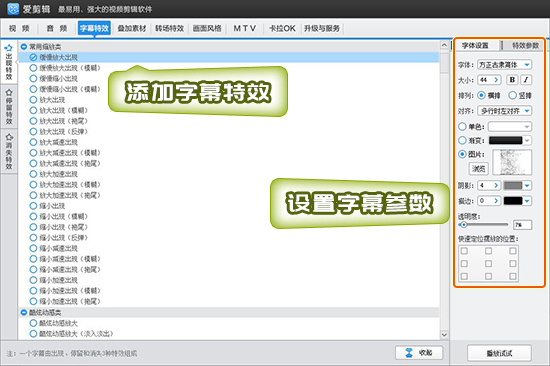Check the center quick-position box
This screenshot has width=550, height=366.
[x=488, y=264]
